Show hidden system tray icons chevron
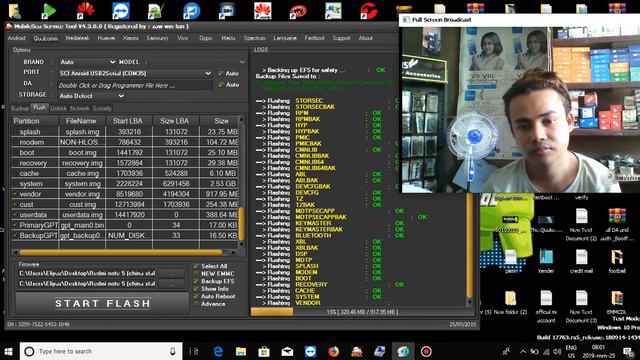The height and width of the screenshot is (360, 640). pos(523,351)
